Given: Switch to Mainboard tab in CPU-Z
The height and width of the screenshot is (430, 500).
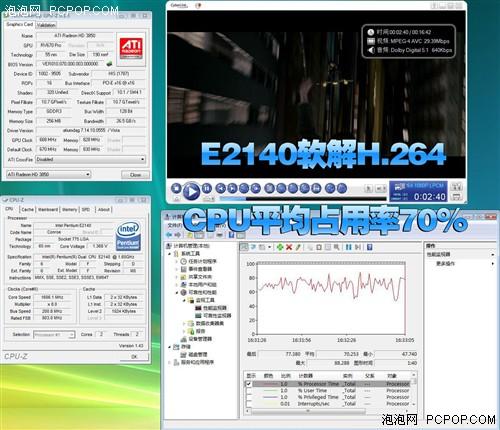Looking at the screenshot, I should 48,209.
